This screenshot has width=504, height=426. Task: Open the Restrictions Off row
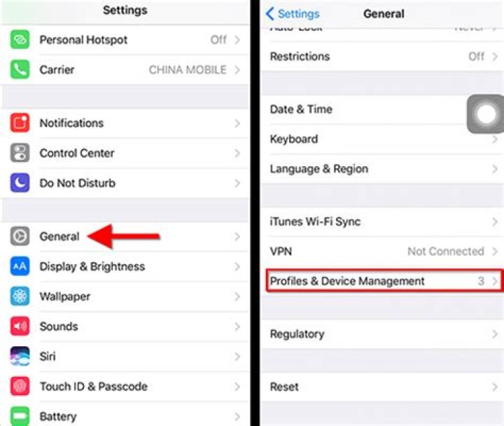click(x=382, y=57)
